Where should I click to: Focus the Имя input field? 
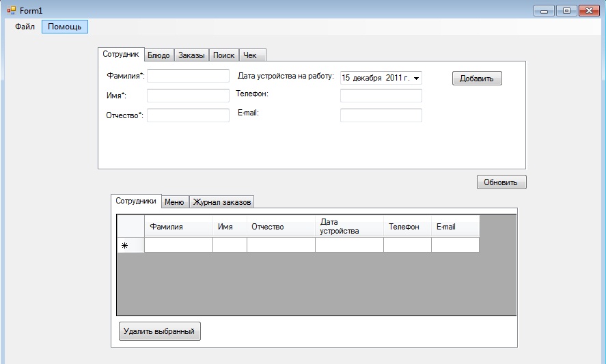tap(188, 96)
